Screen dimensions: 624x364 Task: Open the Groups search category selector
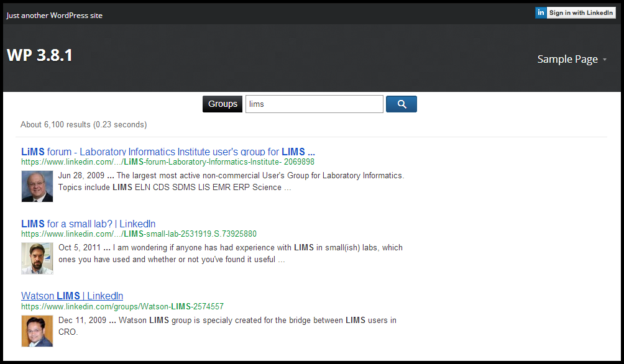pyautogui.click(x=223, y=104)
